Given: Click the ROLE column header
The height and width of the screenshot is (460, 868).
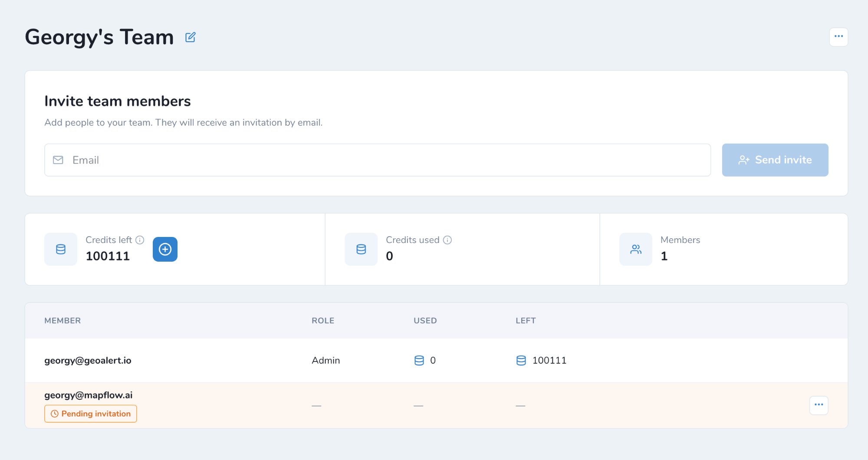Looking at the screenshot, I should click(323, 321).
